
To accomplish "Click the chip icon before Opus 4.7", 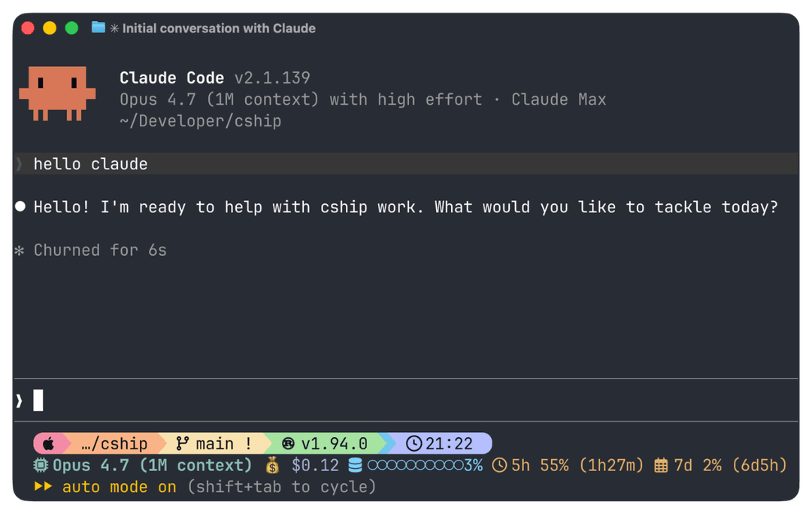I will click(x=41, y=465).
